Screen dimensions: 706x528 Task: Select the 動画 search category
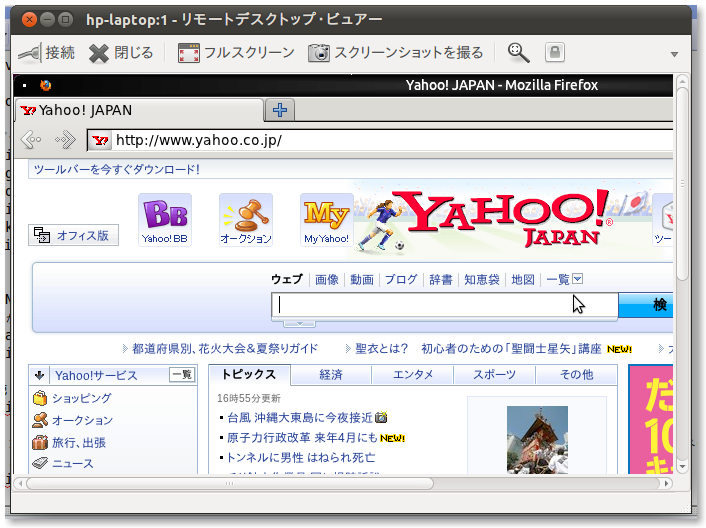[362, 280]
